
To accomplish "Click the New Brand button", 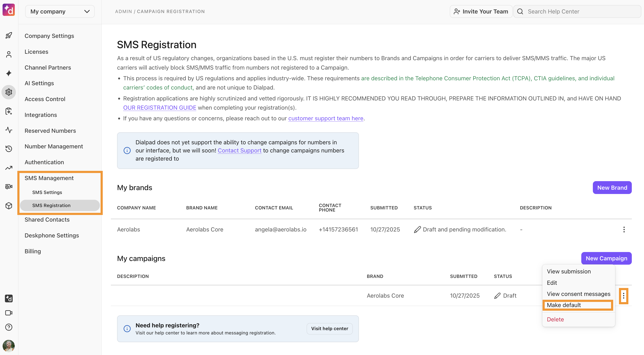I will [x=612, y=188].
